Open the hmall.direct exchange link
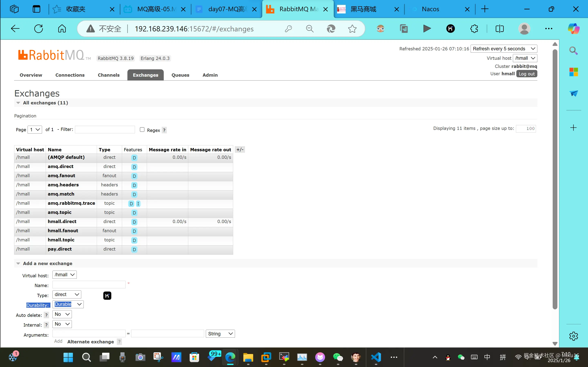This screenshot has width=588, height=367. 62,221
